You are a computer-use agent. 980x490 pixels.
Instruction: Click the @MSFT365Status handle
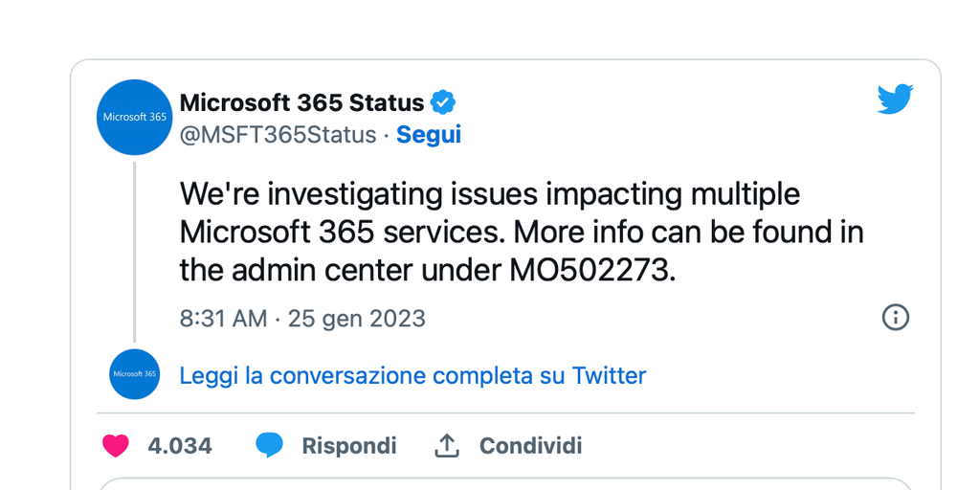pyautogui.click(x=278, y=135)
